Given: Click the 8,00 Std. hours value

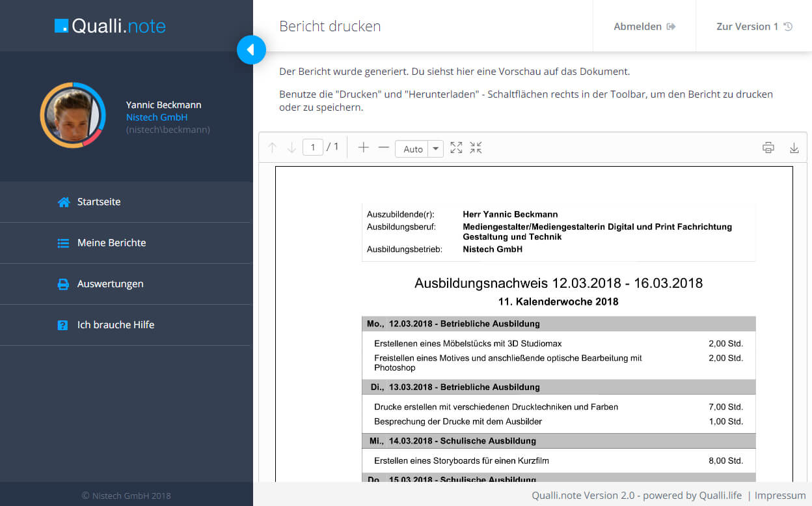Looking at the screenshot, I should pos(725,460).
